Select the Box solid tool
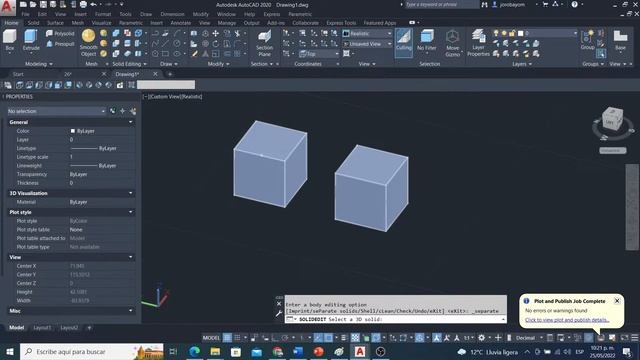640x360 pixels. click(10, 41)
